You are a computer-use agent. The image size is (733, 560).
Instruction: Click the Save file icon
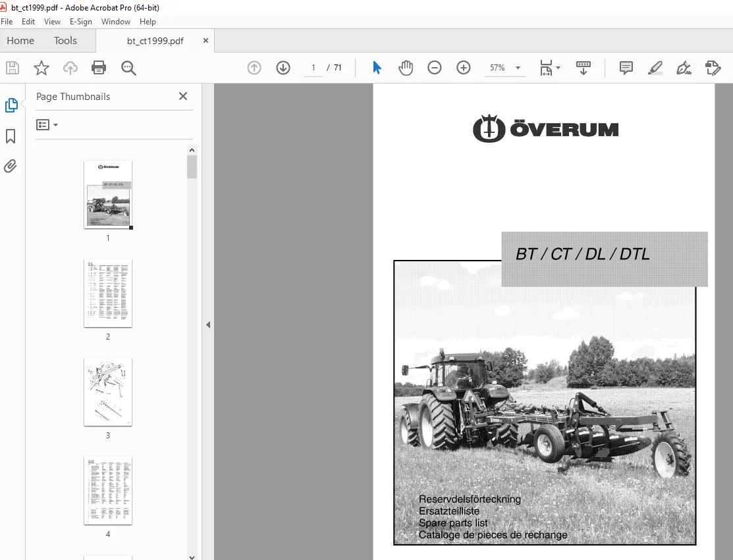13,68
